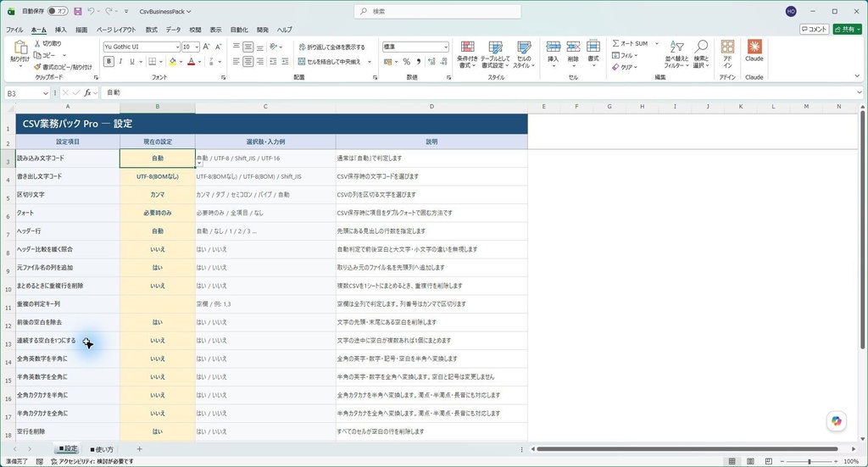Toggle the AutoSave (自動保存) switch
This screenshot has width=868, height=467.
click(58, 11)
